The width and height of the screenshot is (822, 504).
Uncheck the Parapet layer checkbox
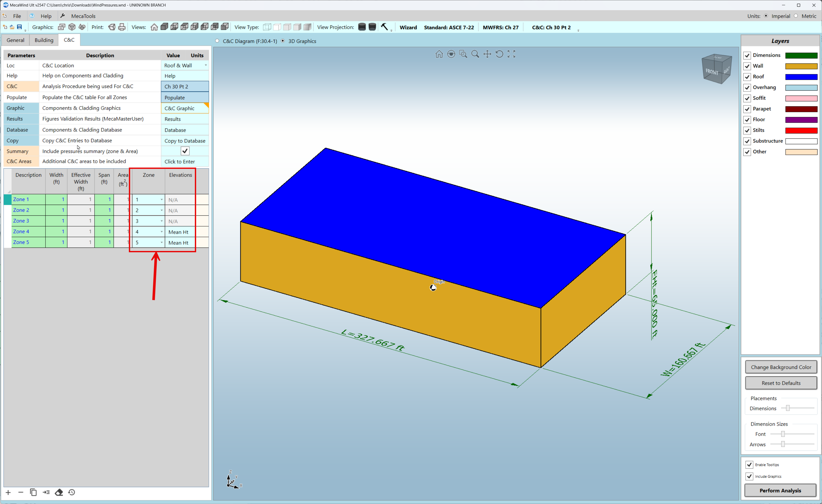coord(747,109)
